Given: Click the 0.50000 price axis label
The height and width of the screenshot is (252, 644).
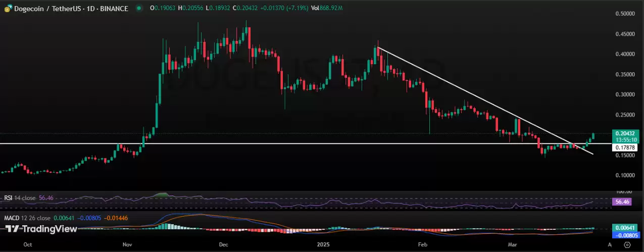Looking at the screenshot, I should click(x=625, y=13).
